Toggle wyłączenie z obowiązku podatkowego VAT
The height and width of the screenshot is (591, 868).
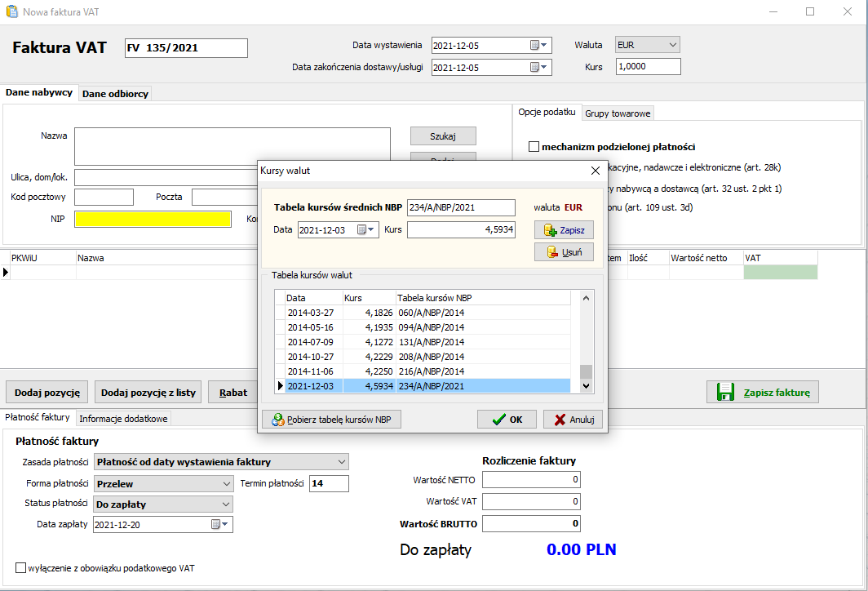pyautogui.click(x=21, y=568)
